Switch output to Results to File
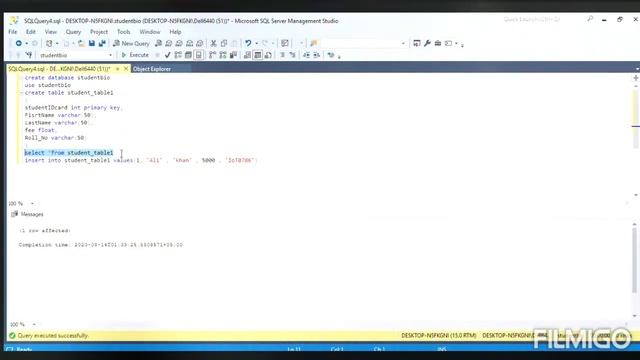 click(268, 55)
